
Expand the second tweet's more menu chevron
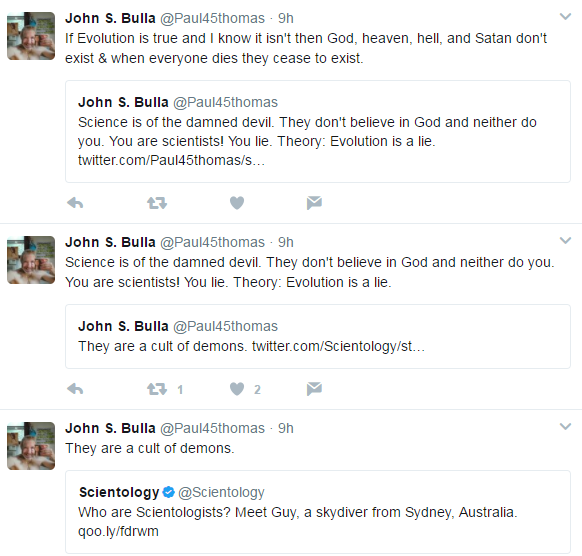pos(565,241)
